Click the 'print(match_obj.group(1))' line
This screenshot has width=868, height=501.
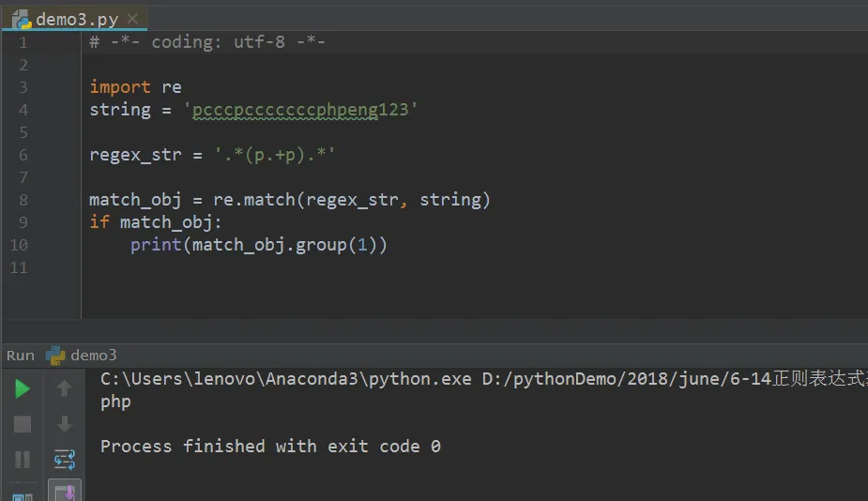[258, 245]
